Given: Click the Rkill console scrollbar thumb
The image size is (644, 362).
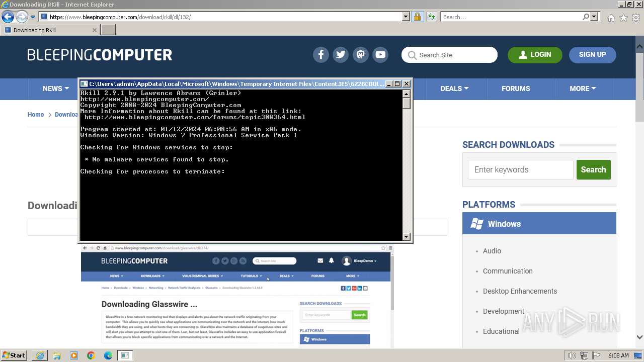Looking at the screenshot, I should point(407,104).
